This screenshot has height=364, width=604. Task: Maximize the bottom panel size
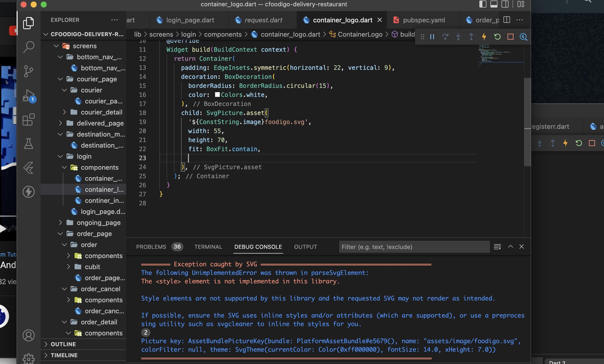pyautogui.click(x=510, y=247)
